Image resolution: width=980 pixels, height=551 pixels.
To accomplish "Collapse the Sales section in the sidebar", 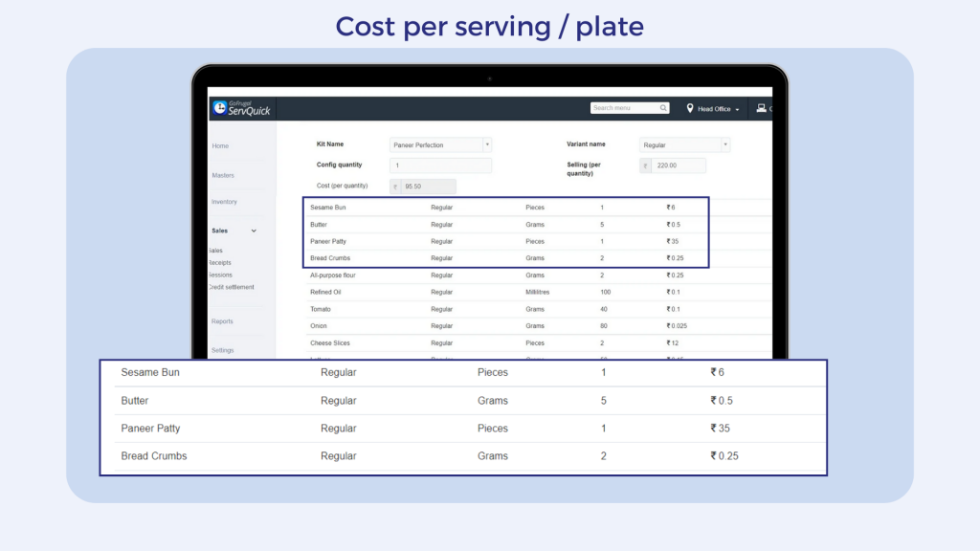I will point(254,231).
